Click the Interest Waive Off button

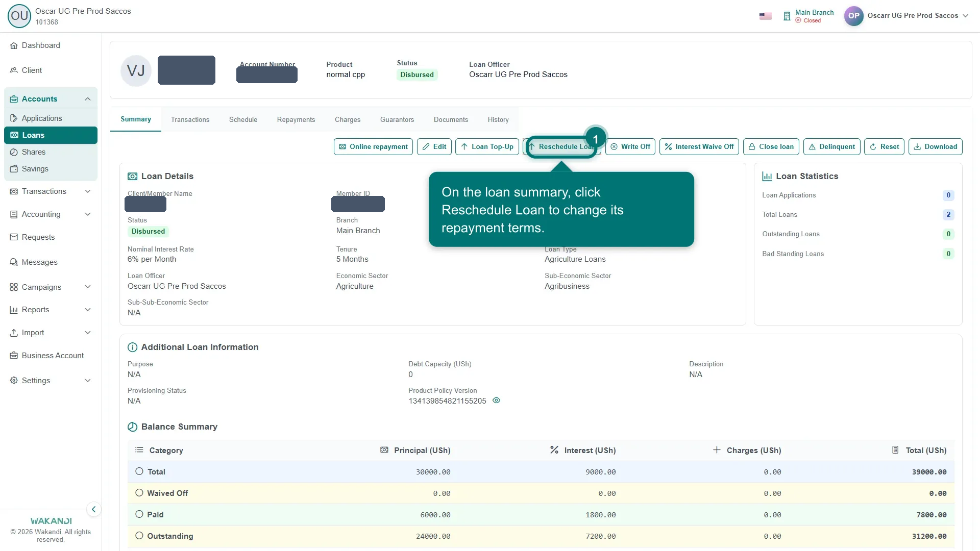coord(699,147)
